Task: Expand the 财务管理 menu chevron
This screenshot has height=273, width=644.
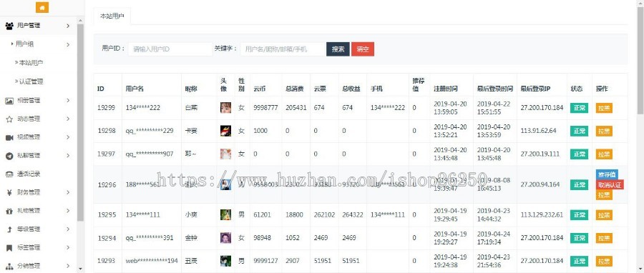Action: [68, 192]
